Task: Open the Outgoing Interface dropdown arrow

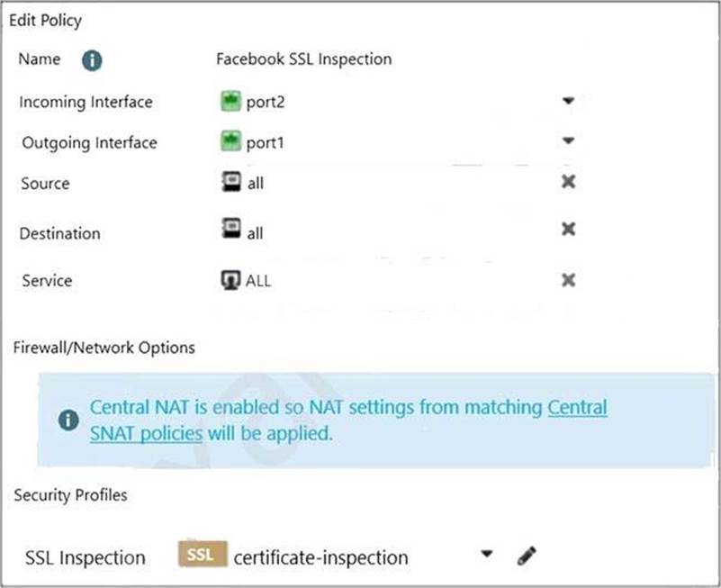Action: pos(568,141)
